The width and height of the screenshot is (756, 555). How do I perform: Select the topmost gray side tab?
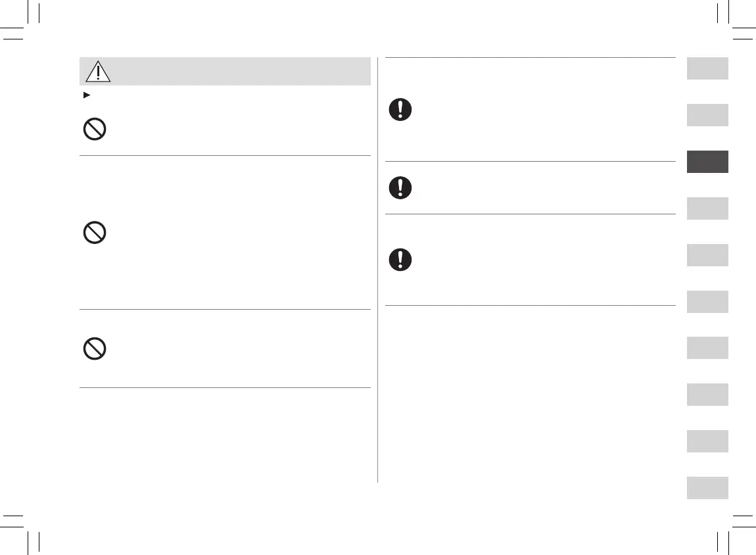pyautogui.click(x=707, y=68)
